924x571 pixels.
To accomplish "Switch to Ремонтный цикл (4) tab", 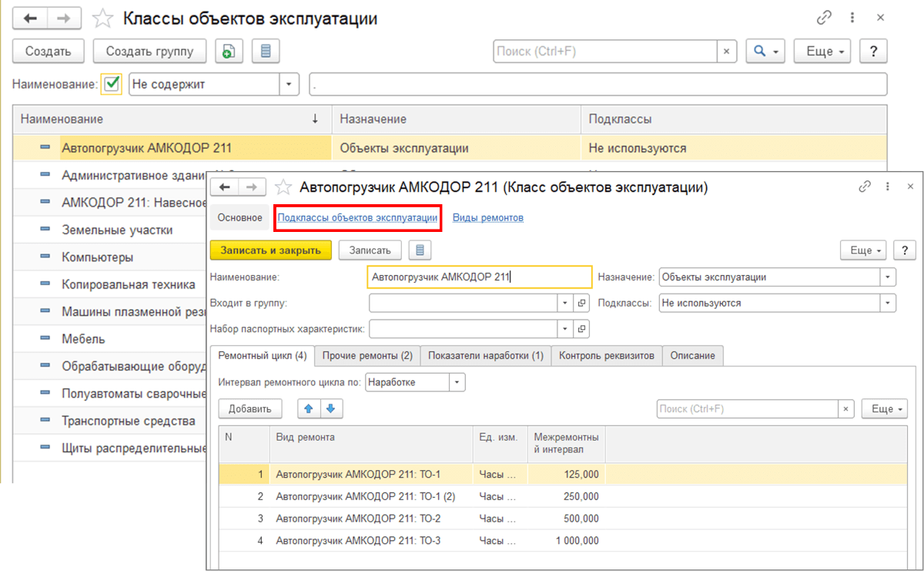I will (x=263, y=356).
